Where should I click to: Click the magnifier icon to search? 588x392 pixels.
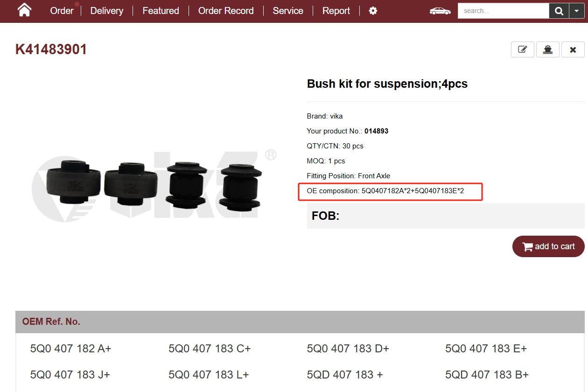(x=559, y=10)
